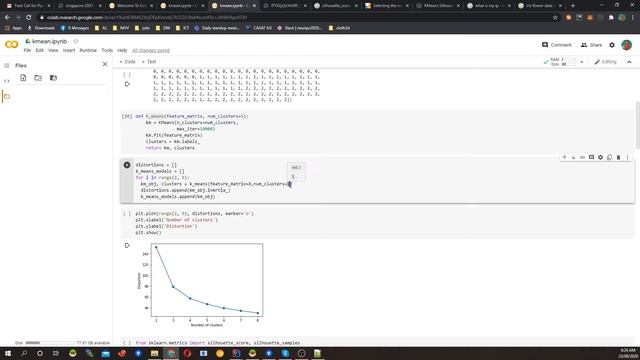
Task: Click the RAM and Disk usage indicator
Action: click(x=560, y=62)
